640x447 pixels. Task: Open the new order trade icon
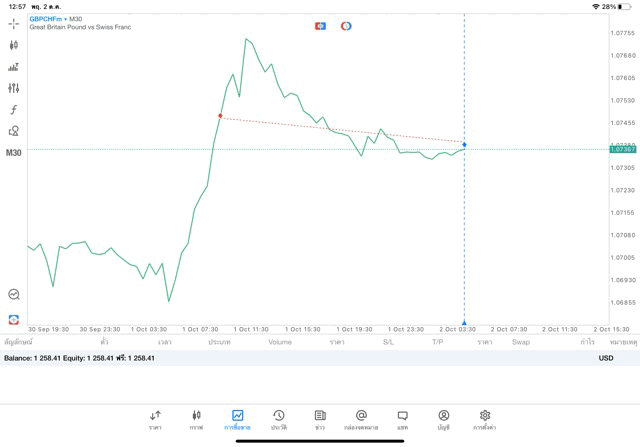(13, 67)
